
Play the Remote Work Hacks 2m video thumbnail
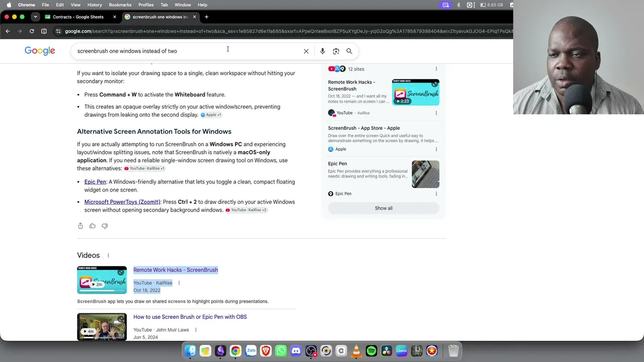tap(102, 280)
